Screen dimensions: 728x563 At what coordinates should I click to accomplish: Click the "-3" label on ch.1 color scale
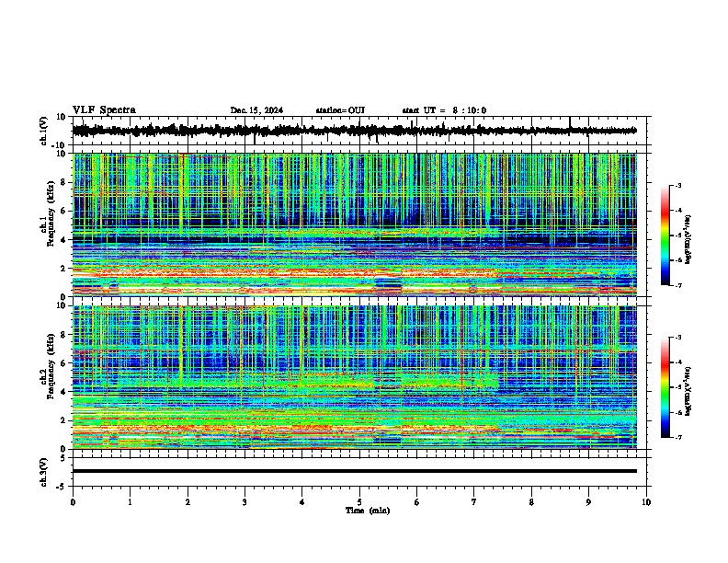678,185
